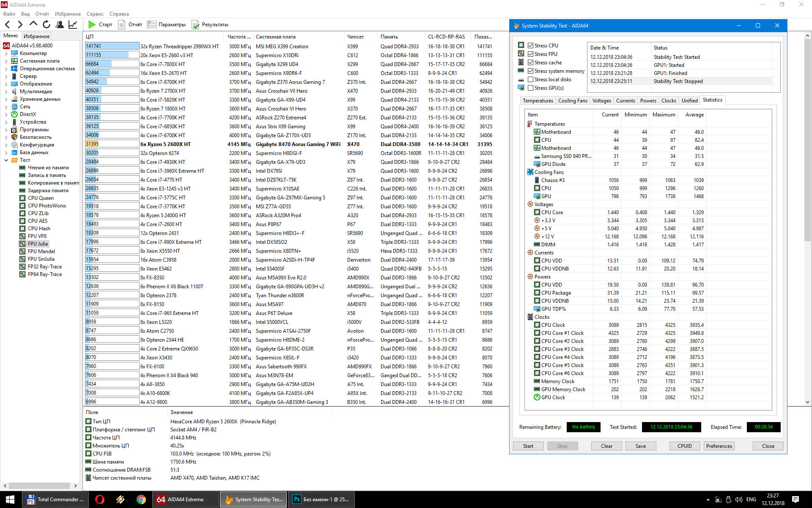Enable Stress local disks checkbox
Screen dimensions: 812x508
pyautogui.click(x=530, y=80)
